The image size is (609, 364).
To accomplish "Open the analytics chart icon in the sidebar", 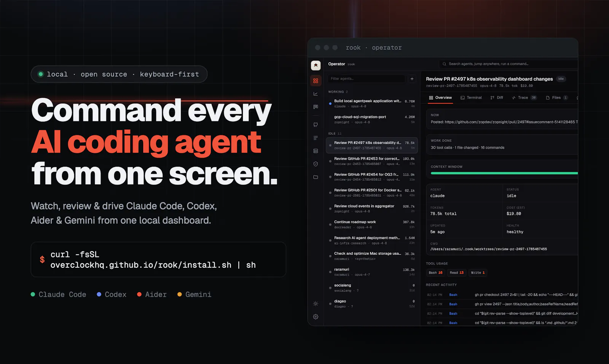I will tap(316, 94).
